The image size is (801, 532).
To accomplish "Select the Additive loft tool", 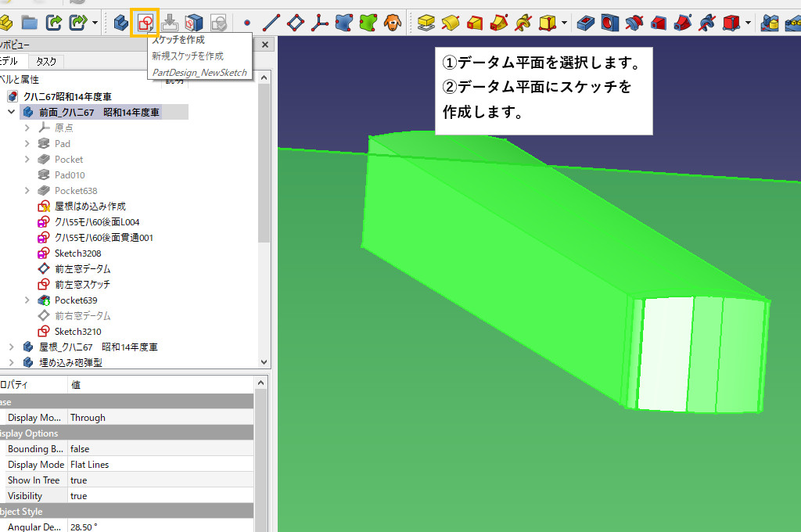I will click(475, 23).
